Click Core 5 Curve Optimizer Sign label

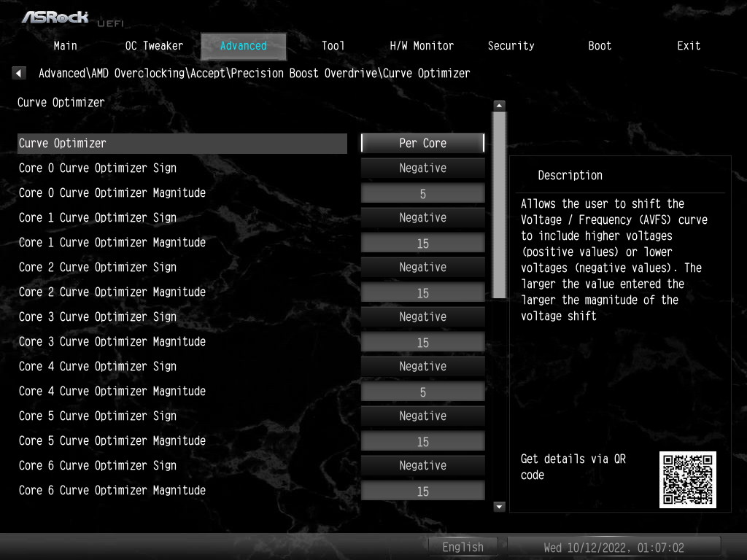pyautogui.click(x=98, y=416)
